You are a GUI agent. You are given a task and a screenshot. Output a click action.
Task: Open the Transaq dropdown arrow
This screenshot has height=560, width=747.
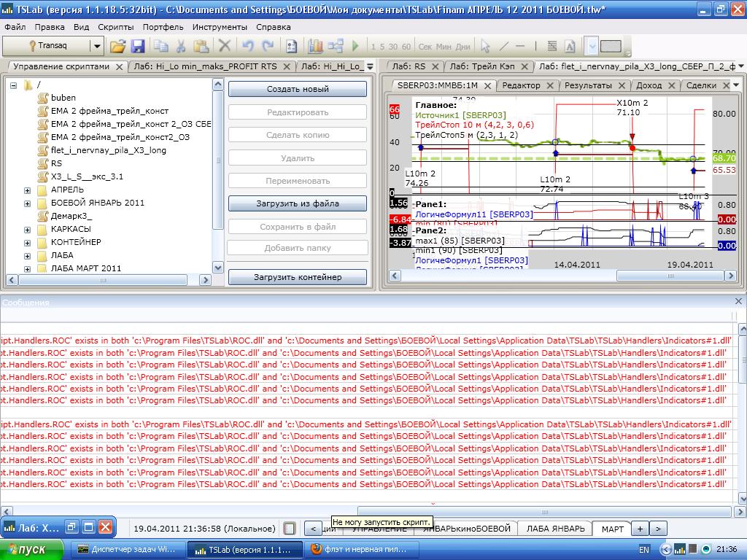[x=96, y=46]
